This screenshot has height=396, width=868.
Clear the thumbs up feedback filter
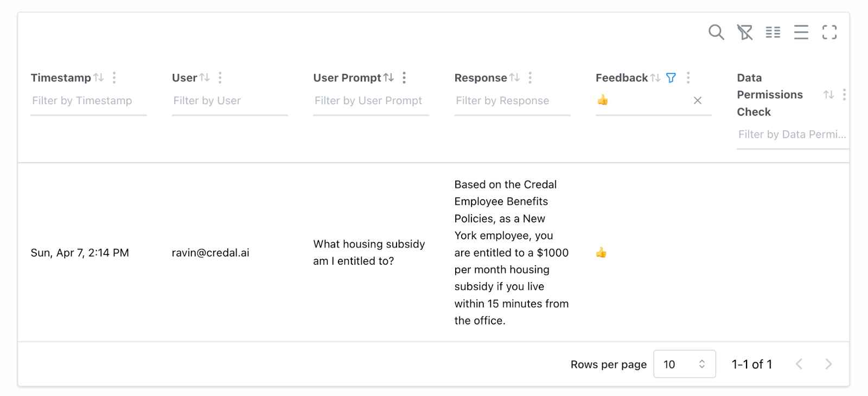(698, 100)
